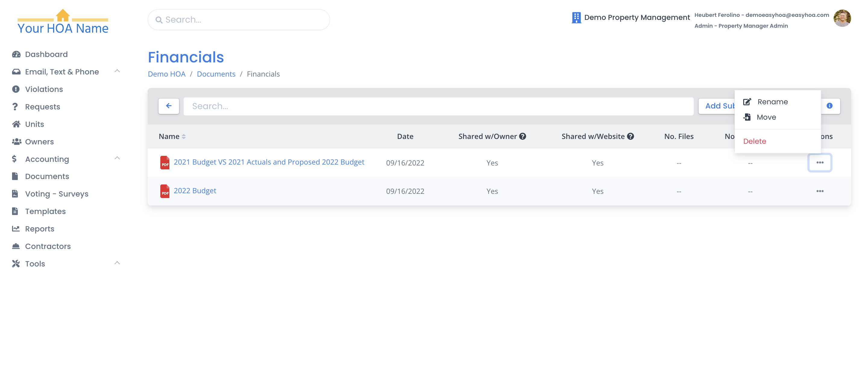Open Templates from sidebar
This screenshot has width=868, height=384.
pyautogui.click(x=45, y=211)
